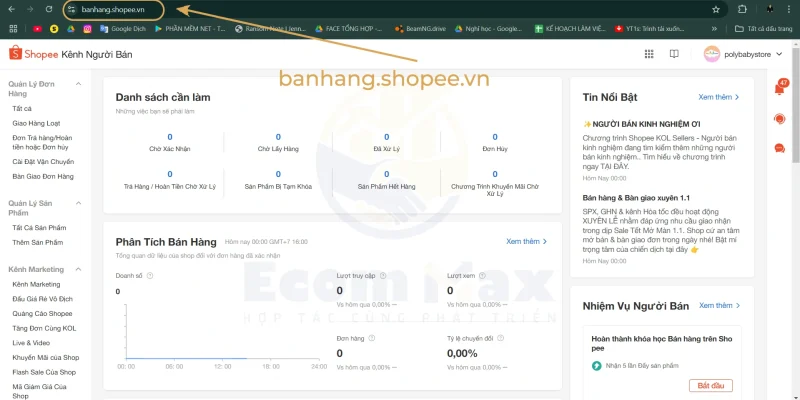Open the yellow S bookmark icon

point(54,29)
